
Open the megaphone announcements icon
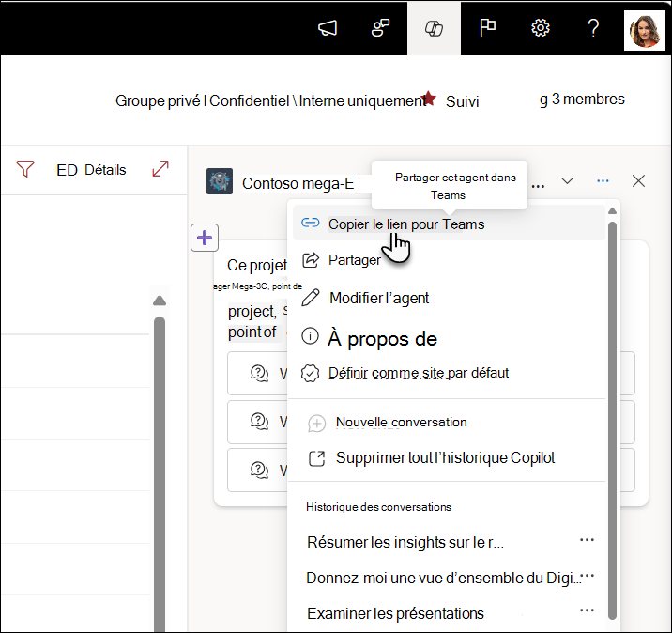click(x=328, y=28)
